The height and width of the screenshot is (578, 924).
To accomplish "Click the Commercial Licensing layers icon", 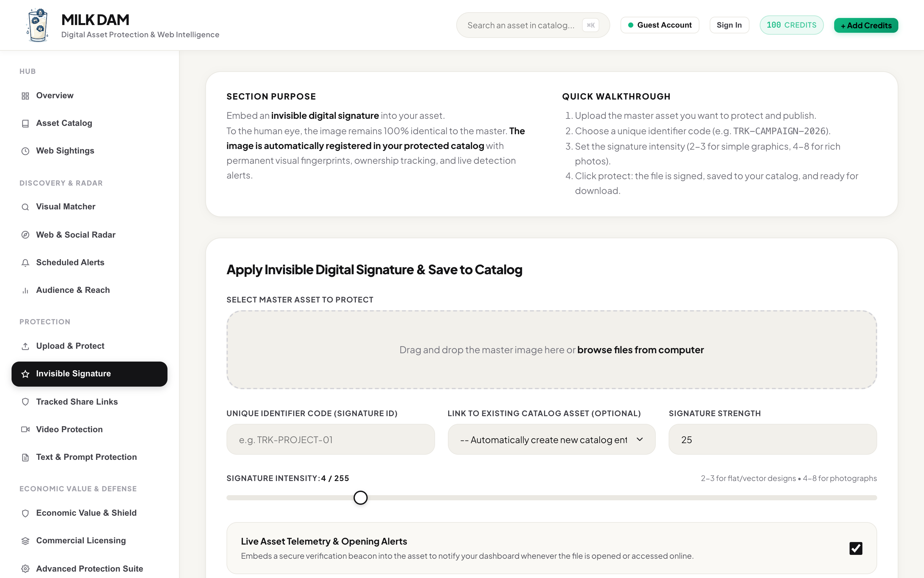I will pos(25,540).
